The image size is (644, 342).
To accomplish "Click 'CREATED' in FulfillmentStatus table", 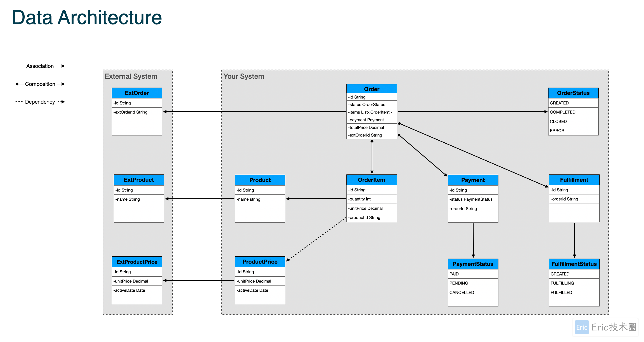I will (574, 274).
